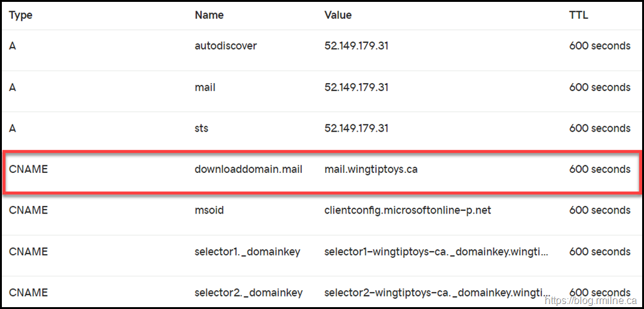
Task: Select the selector2._domainkey record name
Action: [x=248, y=293]
